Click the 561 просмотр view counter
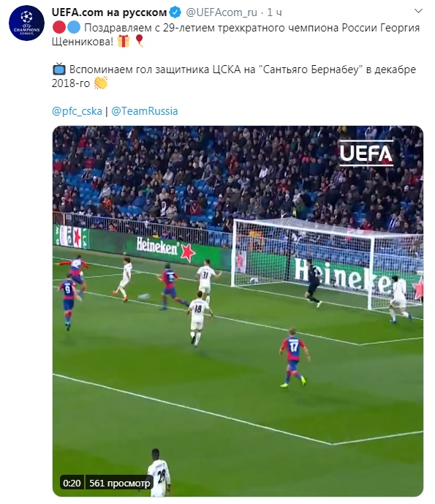The image size is (435, 504). 119,483
